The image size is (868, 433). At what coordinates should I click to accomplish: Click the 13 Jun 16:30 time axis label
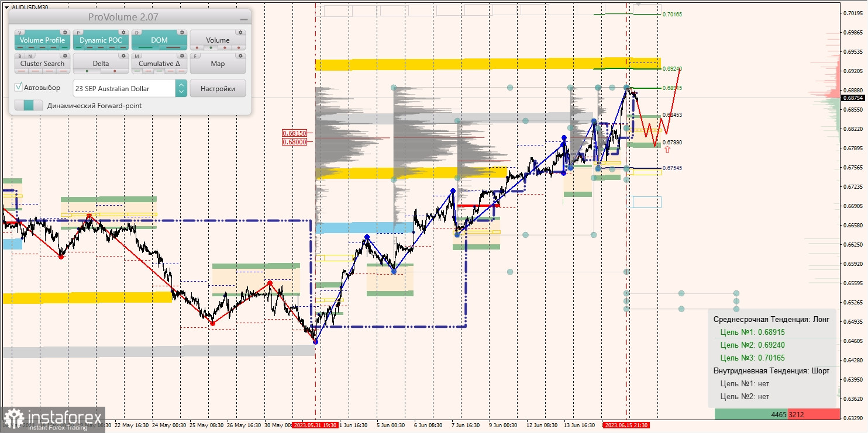click(580, 425)
